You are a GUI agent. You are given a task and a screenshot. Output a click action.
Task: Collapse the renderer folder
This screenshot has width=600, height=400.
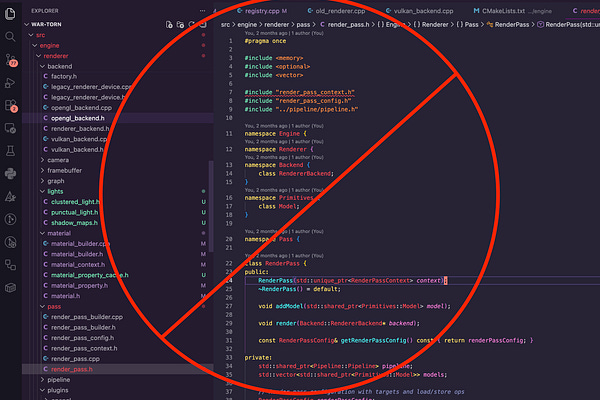(39, 56)
